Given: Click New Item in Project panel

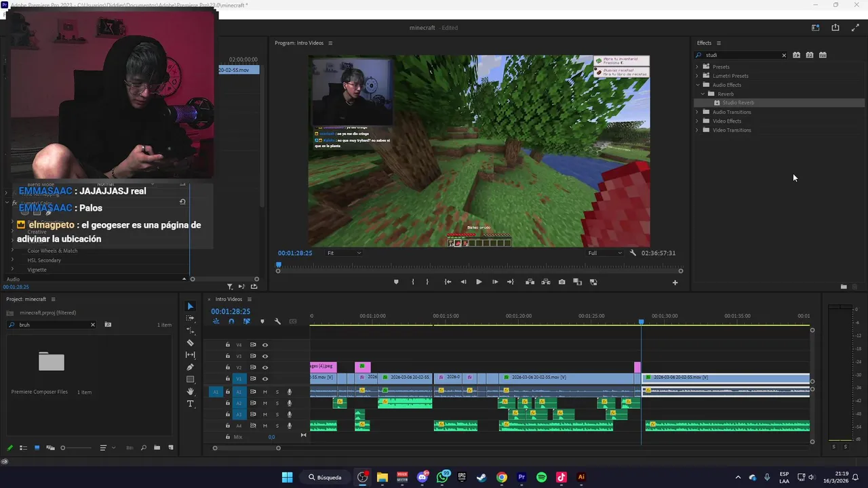Looking at the screenshot, I should (x=171, y=448).
